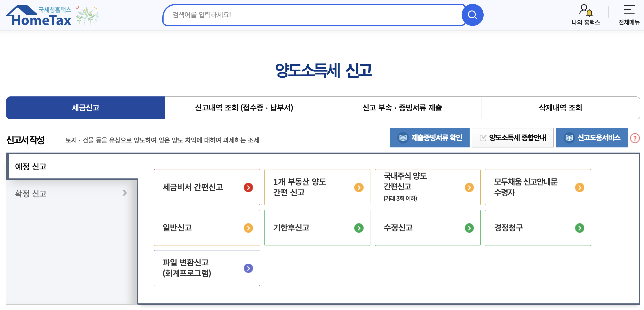Open 나의 홈택스 user icon
This screenshot has width=644, height=310.
coord(585,10)
